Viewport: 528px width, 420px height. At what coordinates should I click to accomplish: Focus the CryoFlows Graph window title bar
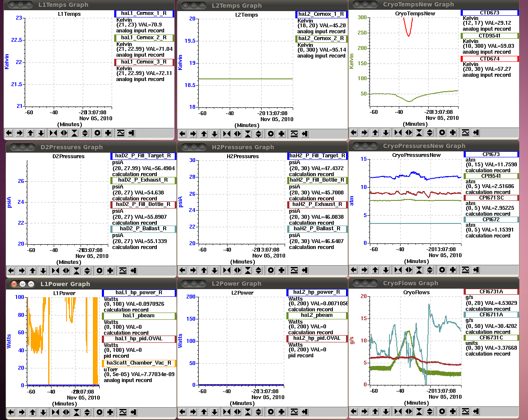(434, 283)
